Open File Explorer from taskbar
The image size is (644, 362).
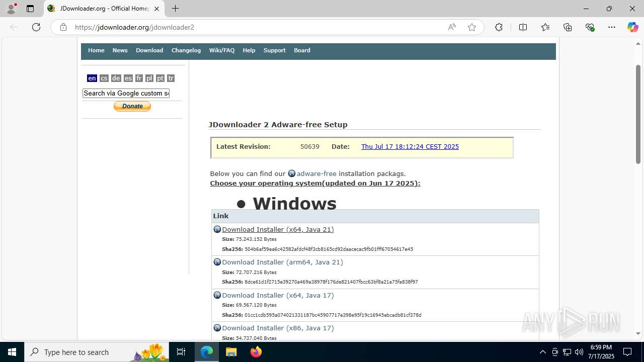(x=231, y=352)
